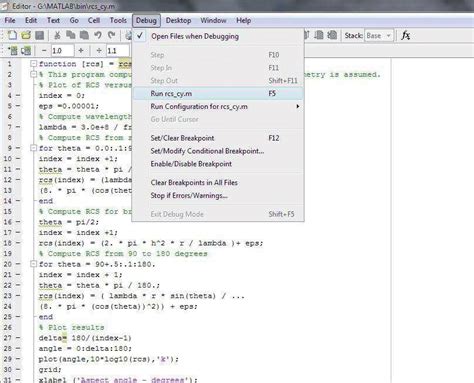Click 'index = 0;' on line 4
Image resolution: width=474 pixels, height=383 pixels.
[x=62, y=95]
